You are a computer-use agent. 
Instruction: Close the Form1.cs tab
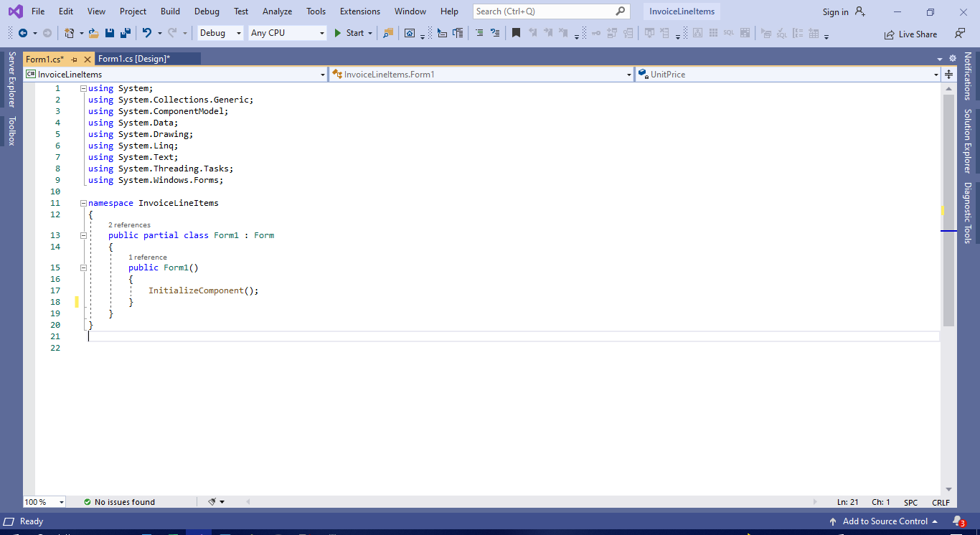(88, 60)
